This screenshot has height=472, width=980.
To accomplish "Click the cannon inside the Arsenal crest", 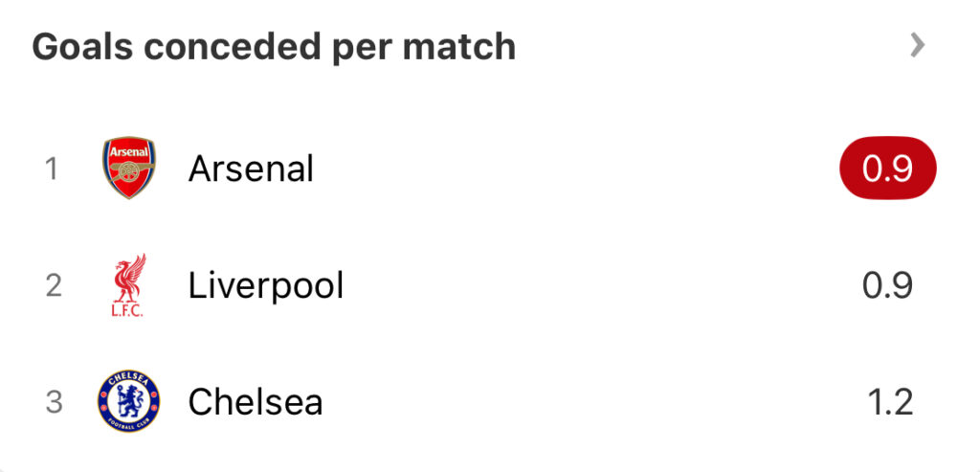I will (x=129, y=171).
